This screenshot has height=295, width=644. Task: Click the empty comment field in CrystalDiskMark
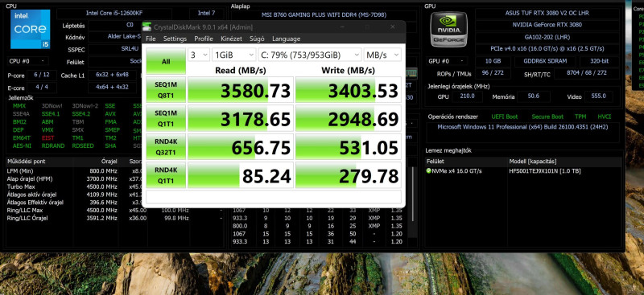pos(274,197)
